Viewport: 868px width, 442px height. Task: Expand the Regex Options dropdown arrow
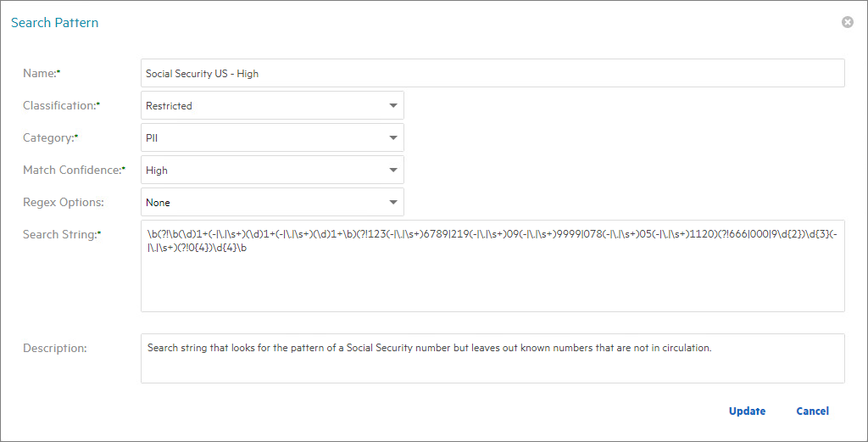pyautogui.click(x=392, y=203)
